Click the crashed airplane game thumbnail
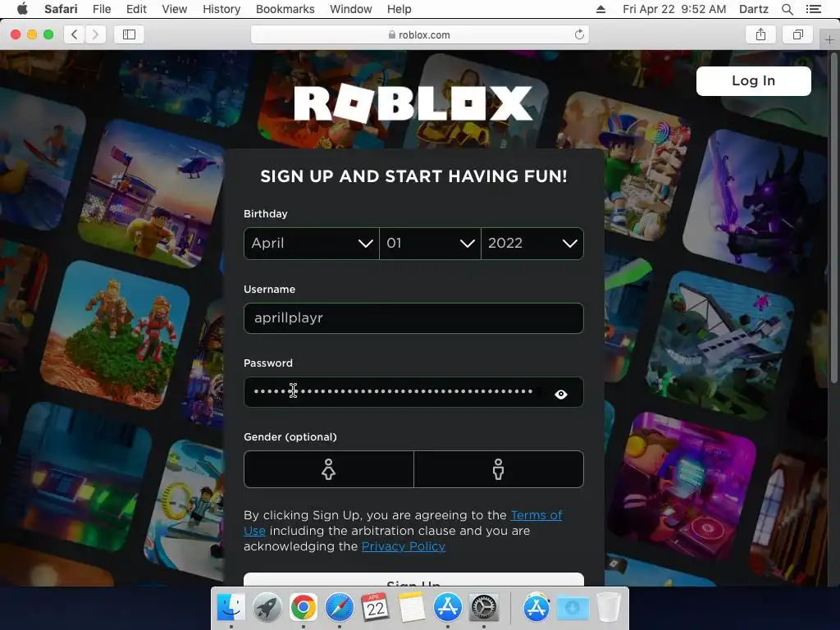840x630 pixels. tap(719, 345)
